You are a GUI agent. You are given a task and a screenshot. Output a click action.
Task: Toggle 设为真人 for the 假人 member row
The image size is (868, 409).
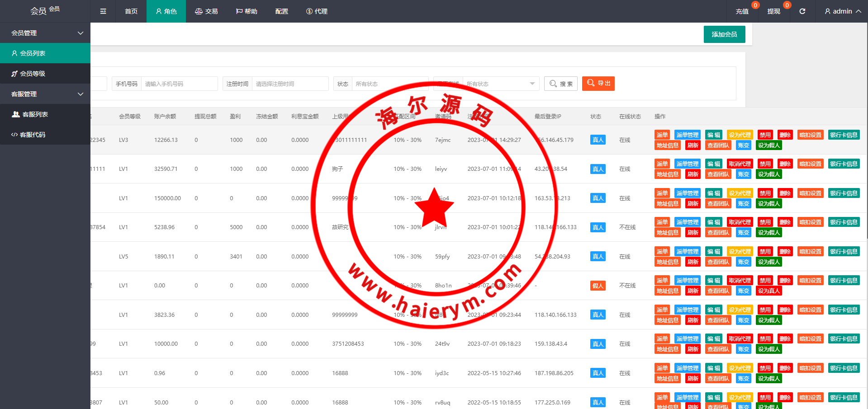click(x=768, y=291)
